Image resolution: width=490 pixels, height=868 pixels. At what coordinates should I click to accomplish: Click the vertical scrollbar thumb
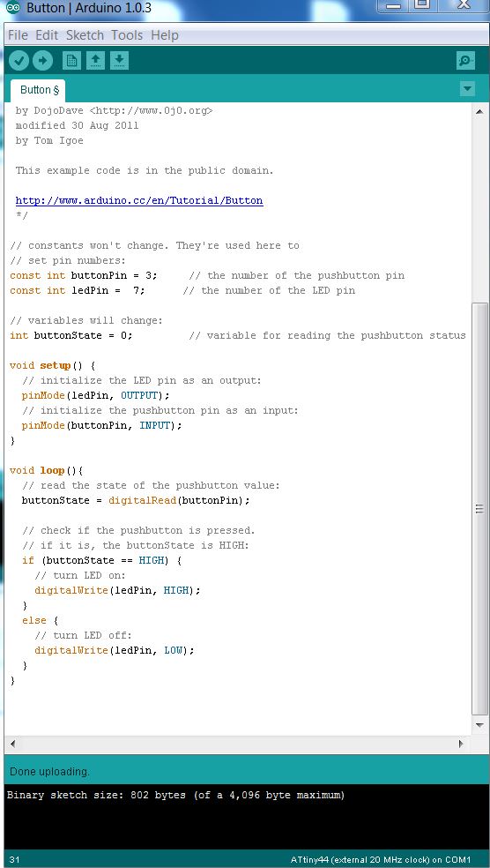pos(479,508)
